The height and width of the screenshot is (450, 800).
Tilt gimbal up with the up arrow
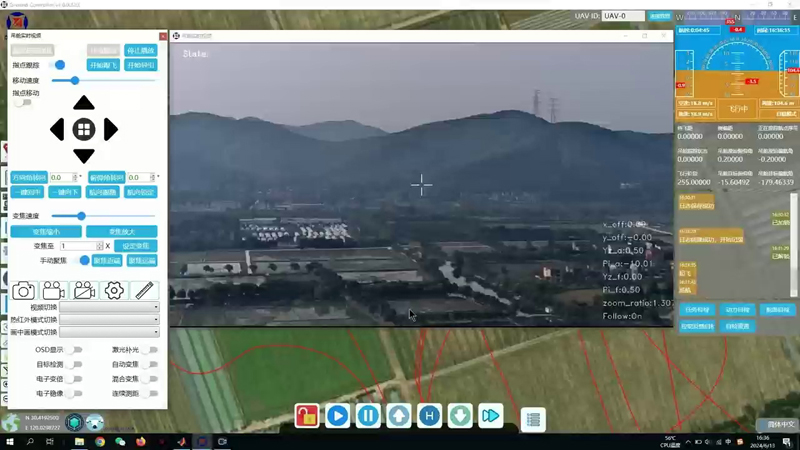[x=84, y=103]
